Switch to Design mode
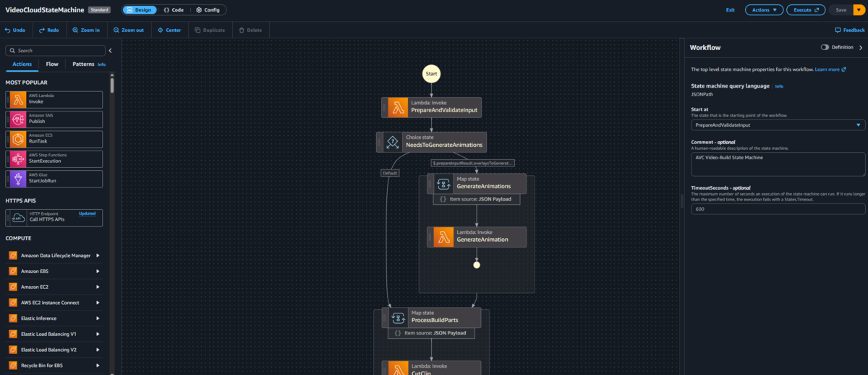Image resolution: width=868 pixels, height=375 pixels. click(137, 10)
